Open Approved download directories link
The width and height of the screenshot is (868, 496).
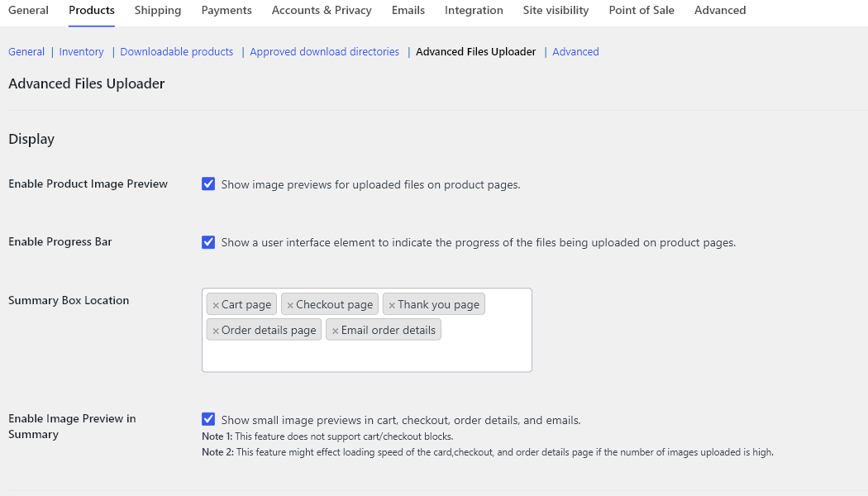(x=324, y=51)
